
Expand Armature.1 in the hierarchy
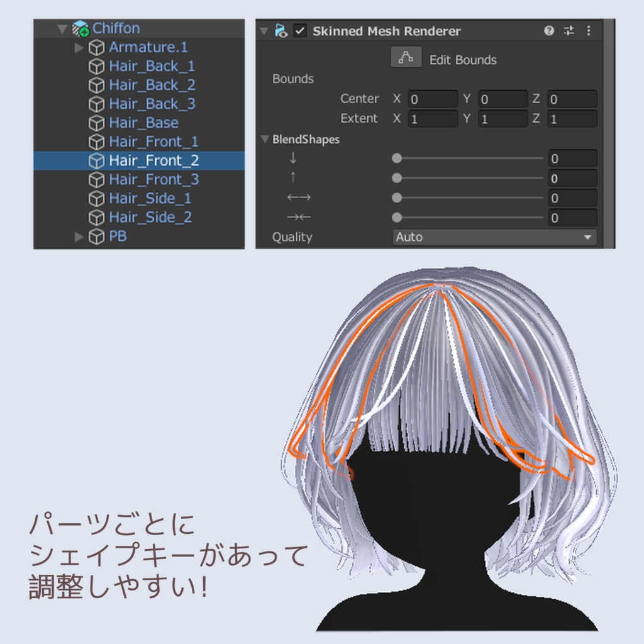pos(80,47)
